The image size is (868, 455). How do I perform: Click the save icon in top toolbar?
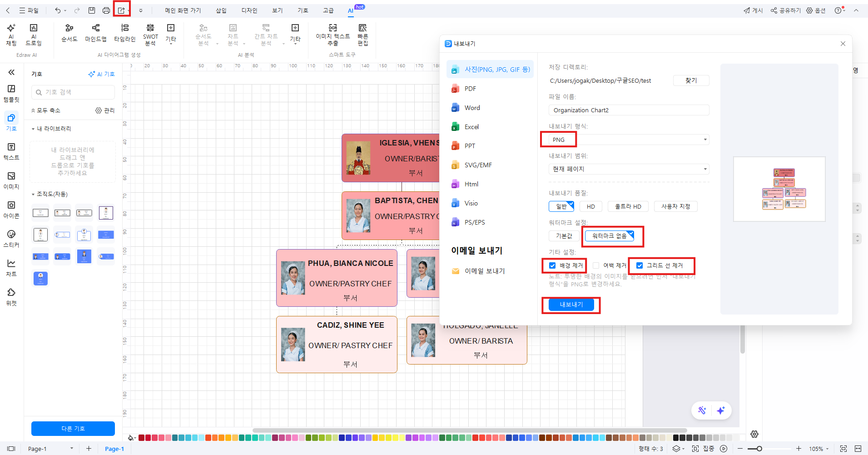point(92,10)
